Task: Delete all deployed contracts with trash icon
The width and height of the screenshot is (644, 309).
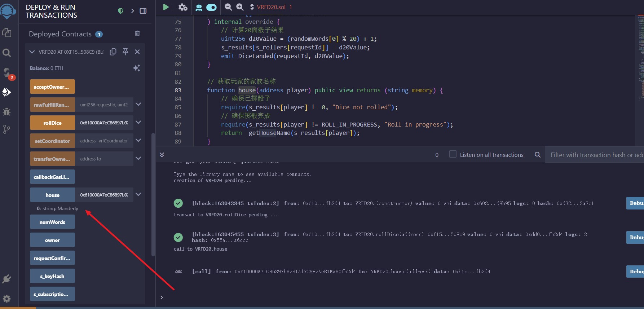Action: click(137, 34)
